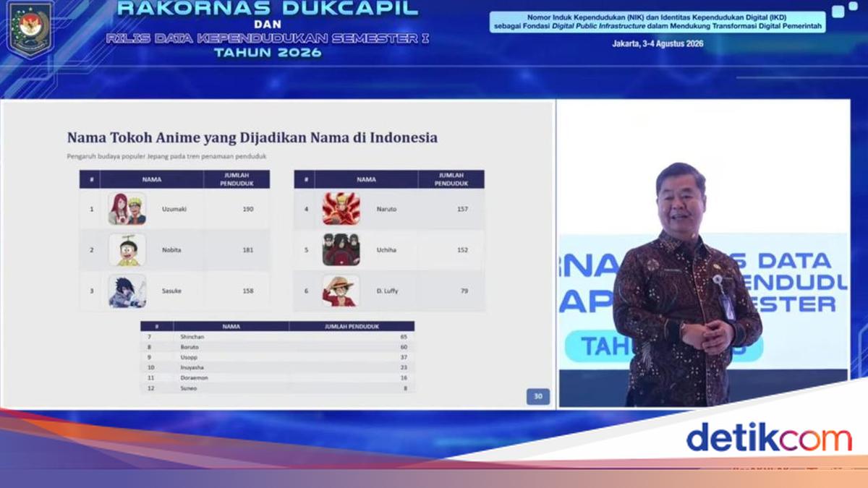Click the population count in the Suneo row

coord(406,388)
